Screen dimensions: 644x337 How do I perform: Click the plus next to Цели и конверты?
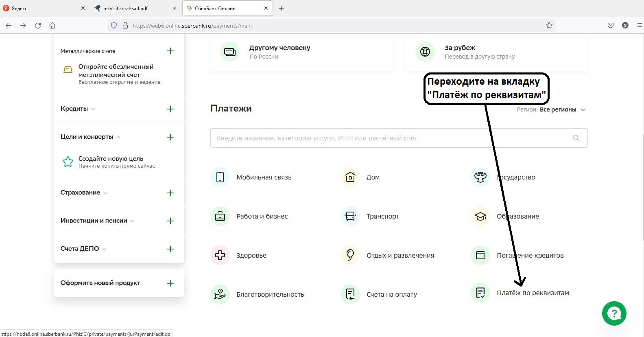pos(170,137)
